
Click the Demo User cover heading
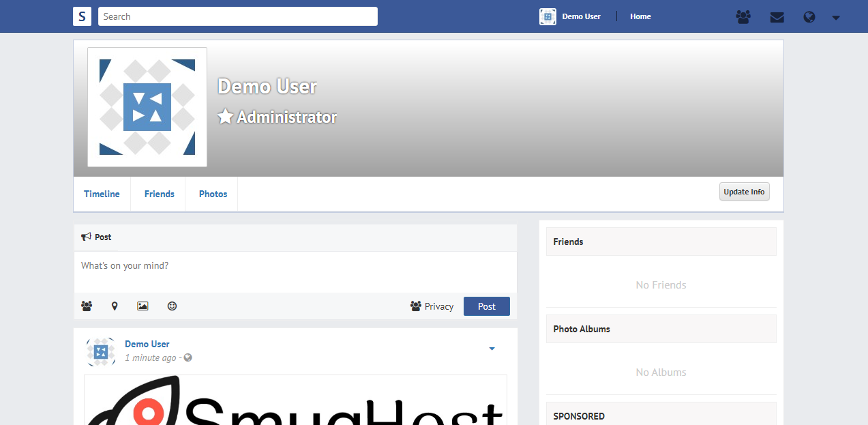click(x=267, y=87)
